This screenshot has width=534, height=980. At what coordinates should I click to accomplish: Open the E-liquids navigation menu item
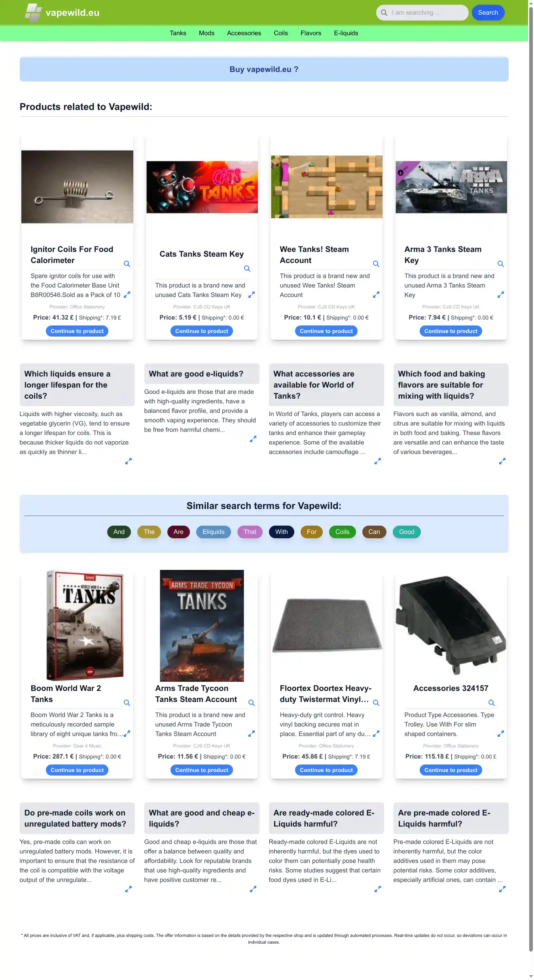tap(346, 33)
